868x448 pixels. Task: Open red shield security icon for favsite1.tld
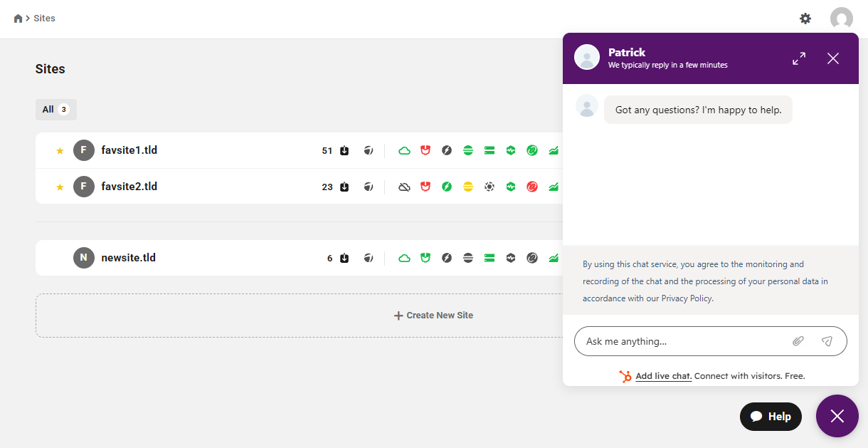pos(425,150)
